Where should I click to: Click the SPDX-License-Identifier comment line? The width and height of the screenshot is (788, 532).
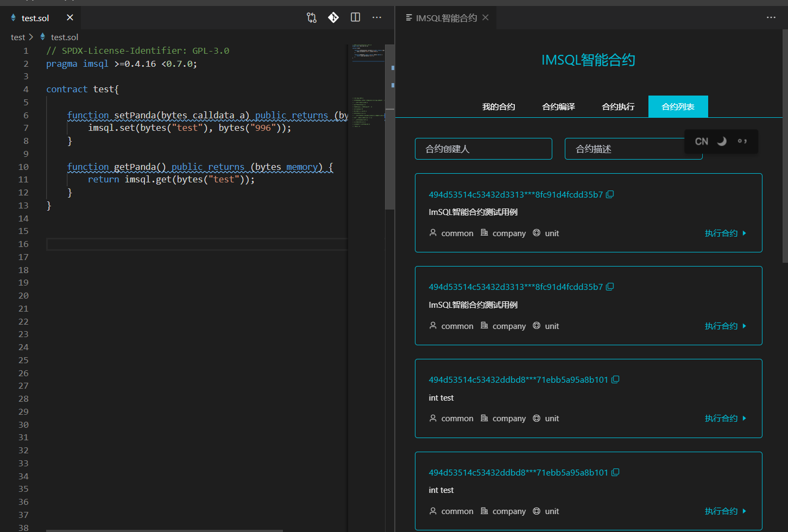(137, 50)
